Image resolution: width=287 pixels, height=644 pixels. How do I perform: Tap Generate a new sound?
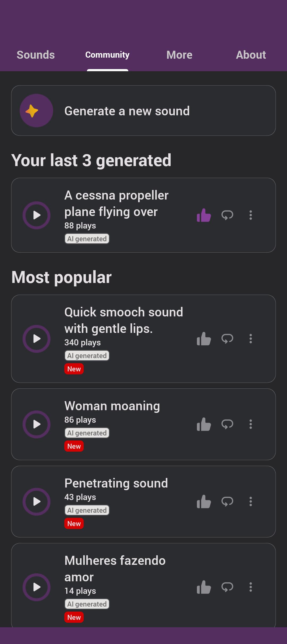(143, 111)
